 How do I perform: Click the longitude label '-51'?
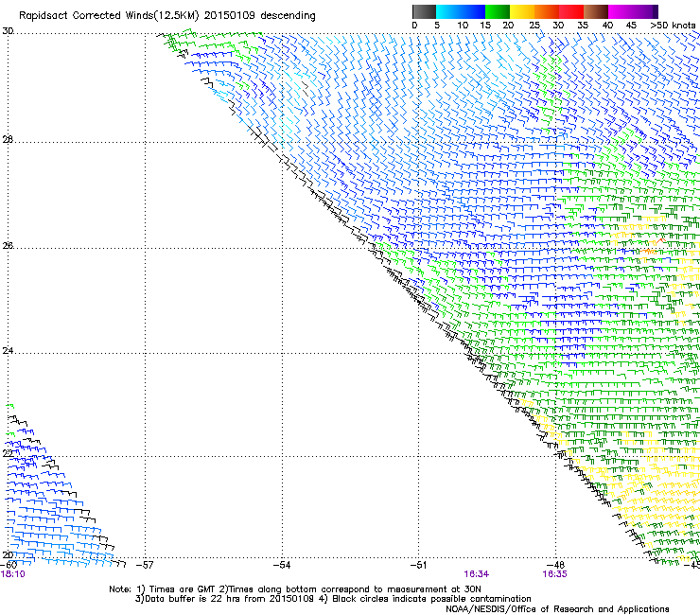418,565
